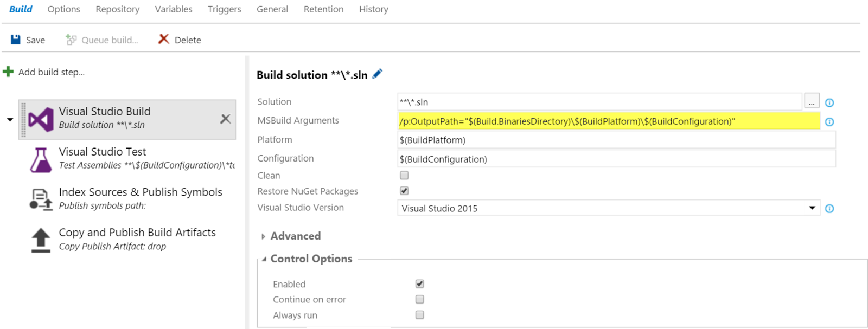Image resolution: width=868 pixels, height=329 pixels.
Task: Browse for solution using ellipsis button
Action: (x=812, y=101)
